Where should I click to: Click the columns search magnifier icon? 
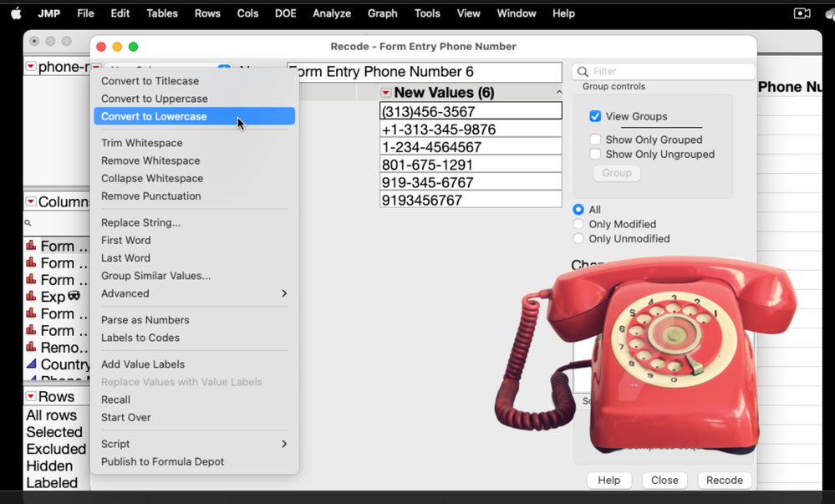28,223
